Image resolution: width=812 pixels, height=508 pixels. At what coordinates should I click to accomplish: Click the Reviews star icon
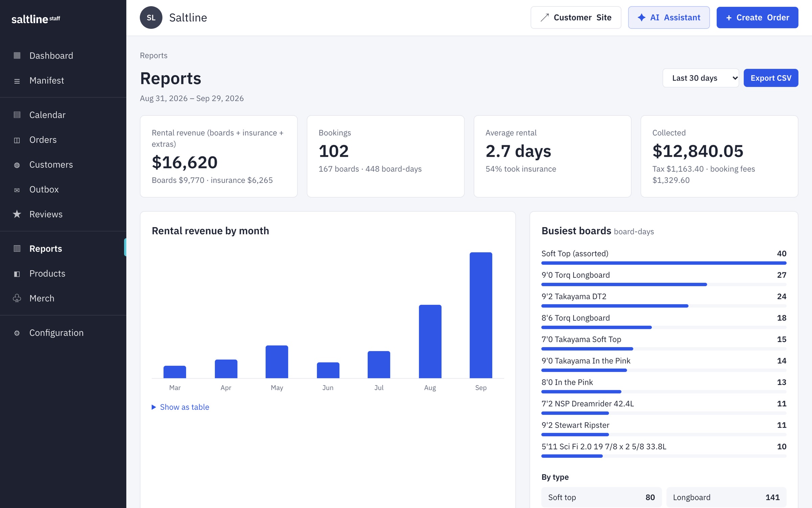point(17,214)
